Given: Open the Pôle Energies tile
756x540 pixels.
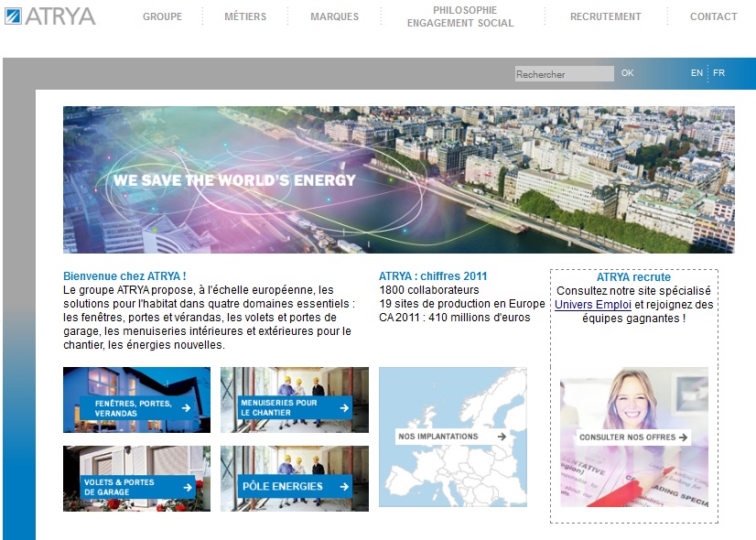Looking at the screenshot, I should [295, 479].
